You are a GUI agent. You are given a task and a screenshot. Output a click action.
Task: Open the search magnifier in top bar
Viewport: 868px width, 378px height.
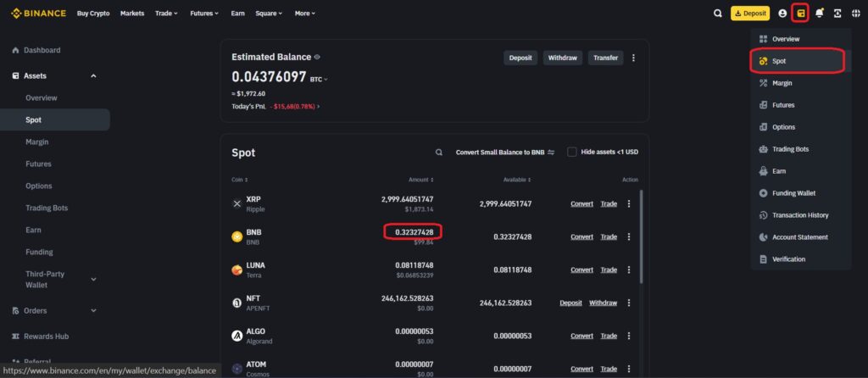coord(718,14)
